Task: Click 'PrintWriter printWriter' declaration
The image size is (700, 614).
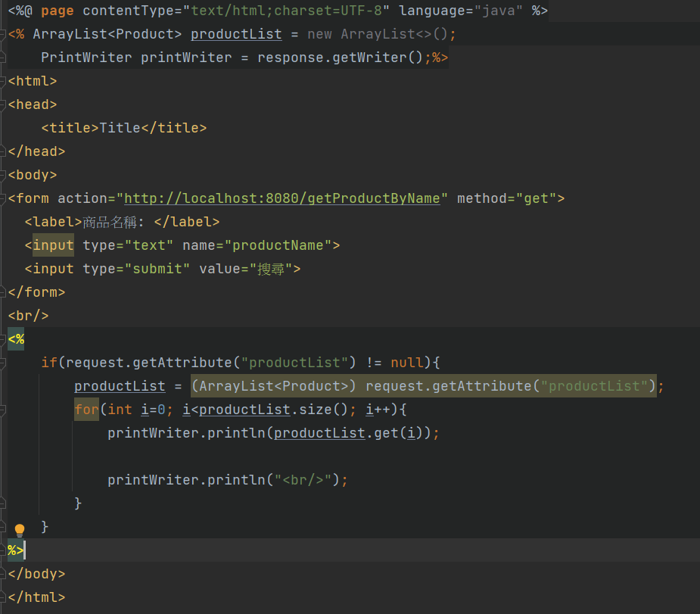Action: coord(136,58)
